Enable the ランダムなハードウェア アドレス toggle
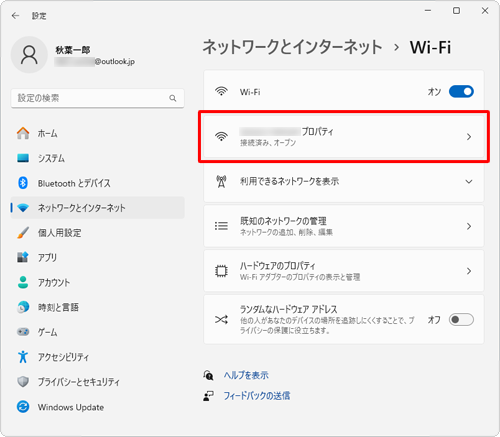The width and height of the screenshot is (500, 437). (x=461, y=320)
